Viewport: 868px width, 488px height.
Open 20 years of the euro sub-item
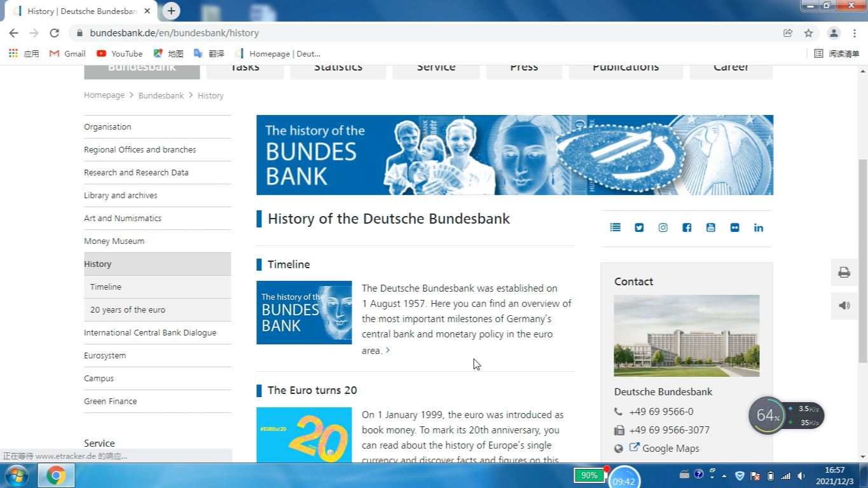click(157, 310)
